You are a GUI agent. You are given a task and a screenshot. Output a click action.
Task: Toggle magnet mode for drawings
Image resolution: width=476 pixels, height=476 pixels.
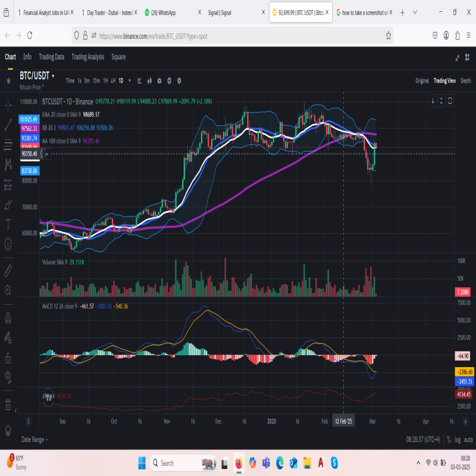[8, 318]
